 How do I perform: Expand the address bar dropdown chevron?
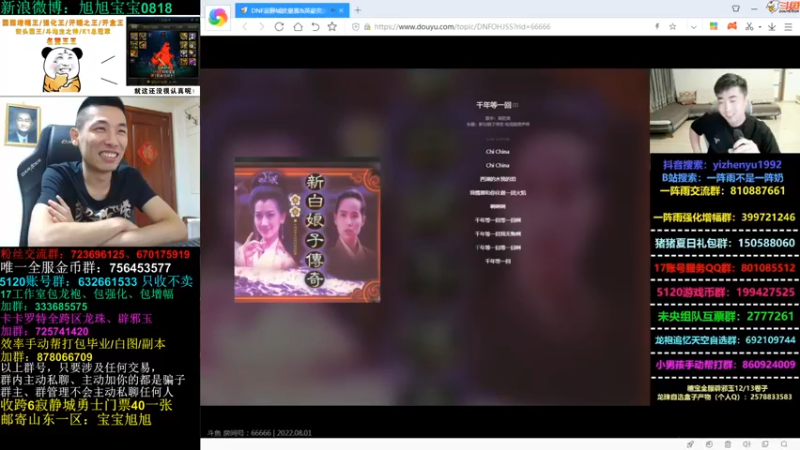(693, 27)
